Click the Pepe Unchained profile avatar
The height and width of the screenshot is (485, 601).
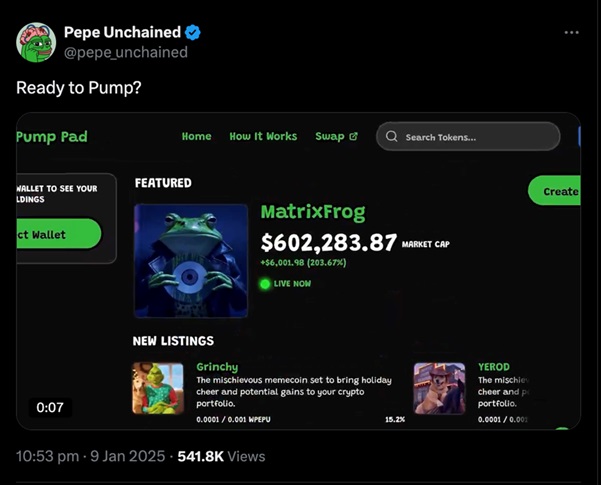[35, 42]
